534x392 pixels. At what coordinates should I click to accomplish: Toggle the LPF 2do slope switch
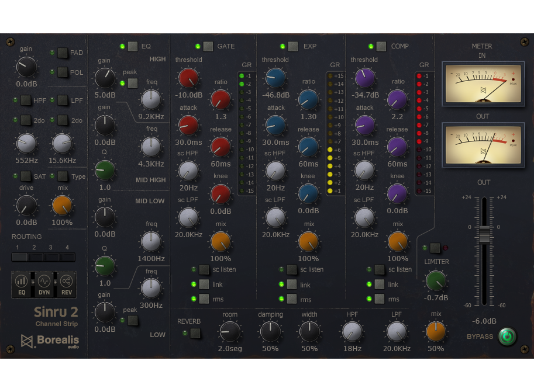tap(63, 120)
